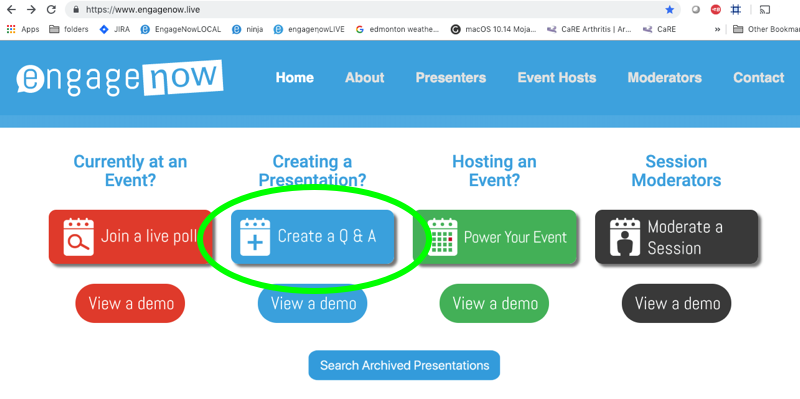Click the red Join a live poll button
800x399 pixels.
click(131, 237)
